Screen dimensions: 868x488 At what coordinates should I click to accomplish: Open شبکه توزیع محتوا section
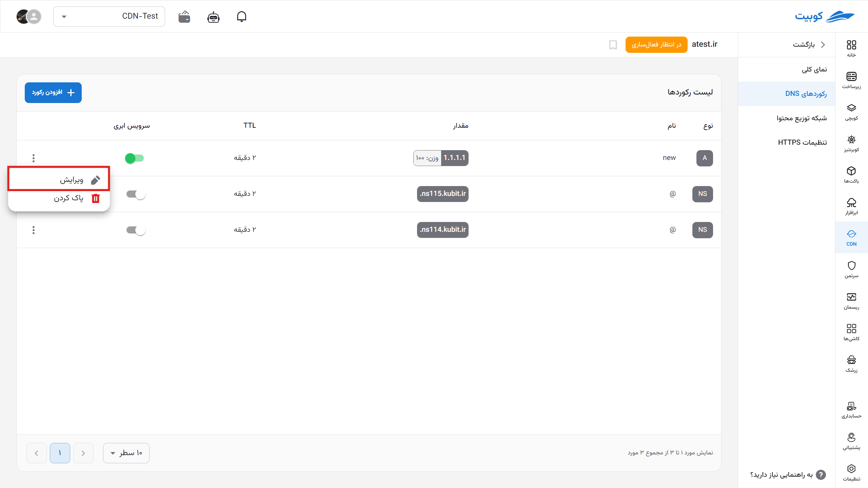pos(787,118)
